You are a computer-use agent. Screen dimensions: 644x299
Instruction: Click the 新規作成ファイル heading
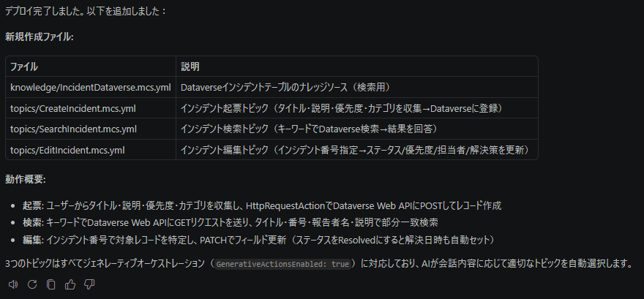(x=39, y=37)
